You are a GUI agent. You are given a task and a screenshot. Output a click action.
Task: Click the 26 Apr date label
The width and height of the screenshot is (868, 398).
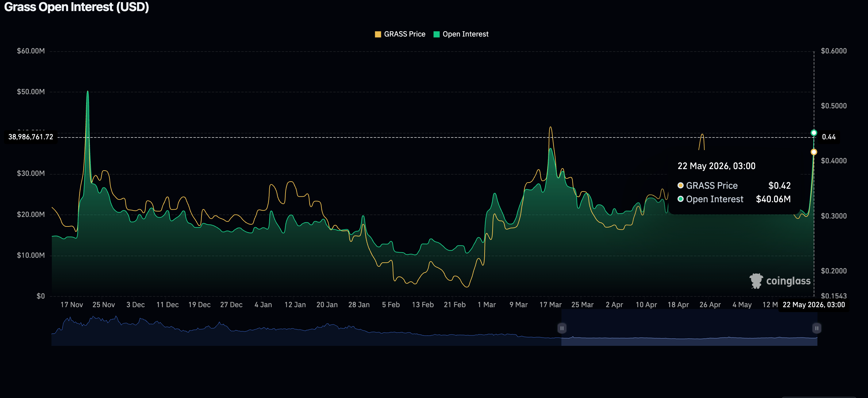[710, 305]
